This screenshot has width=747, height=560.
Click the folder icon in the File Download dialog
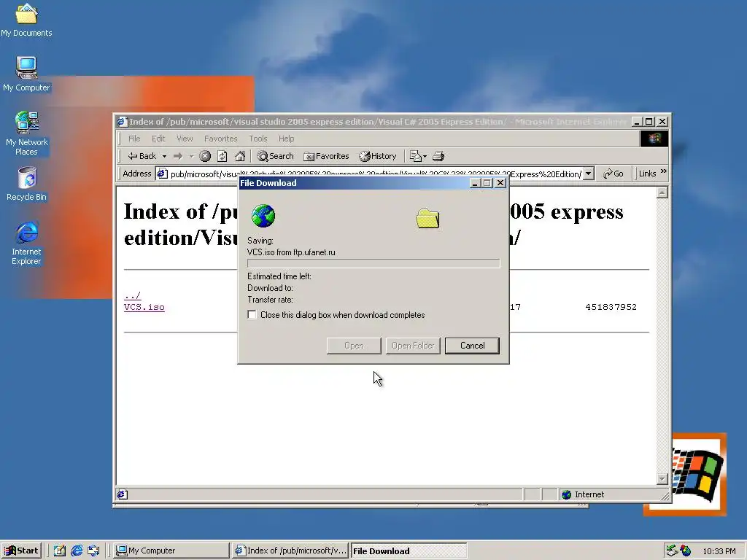point(427,219)
